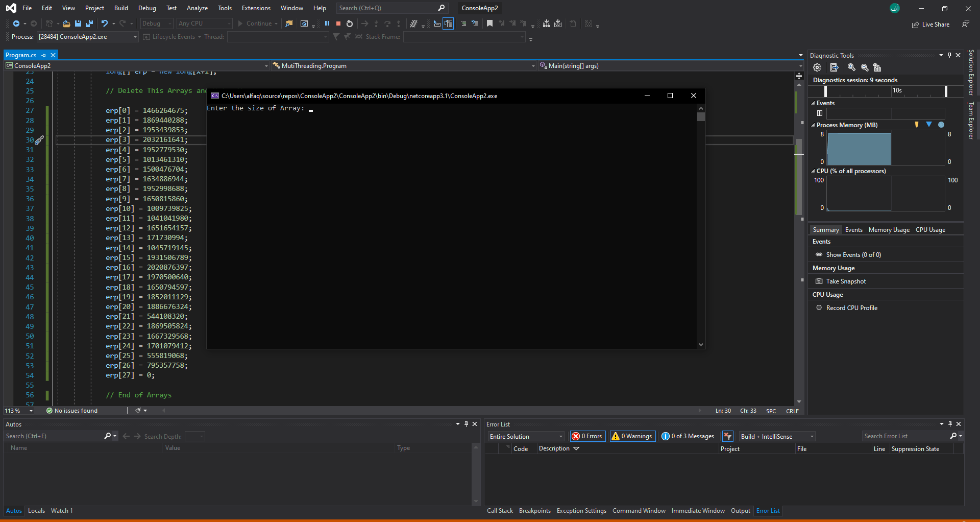
Task: Open the Entire Solution scope dropdown
Action: [x=526, y=436]
